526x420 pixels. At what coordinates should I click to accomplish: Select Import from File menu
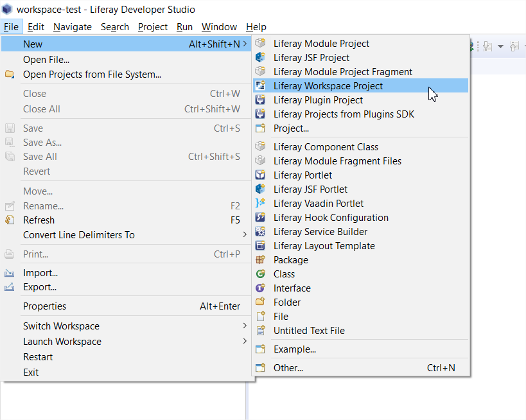point(40,273)
